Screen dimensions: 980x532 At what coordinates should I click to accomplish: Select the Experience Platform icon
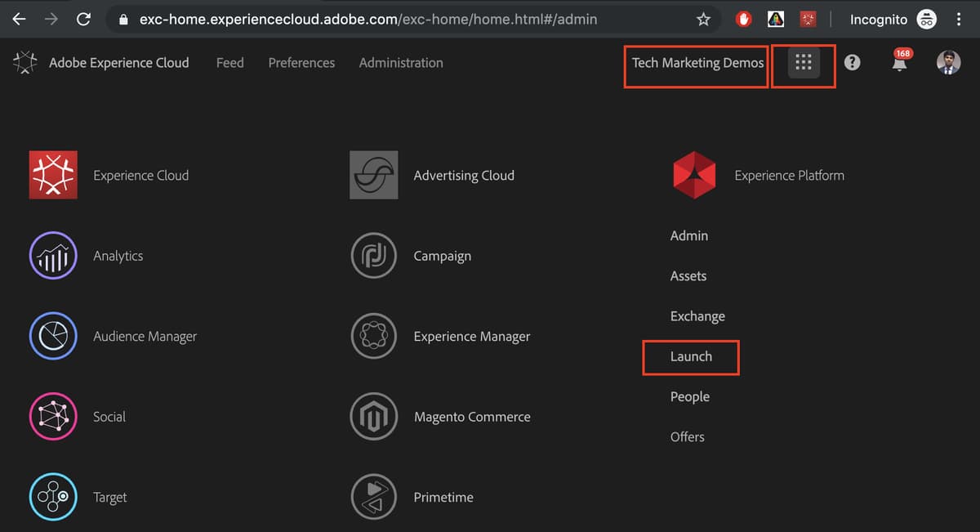pyautogui.click(x=694, y=174)
